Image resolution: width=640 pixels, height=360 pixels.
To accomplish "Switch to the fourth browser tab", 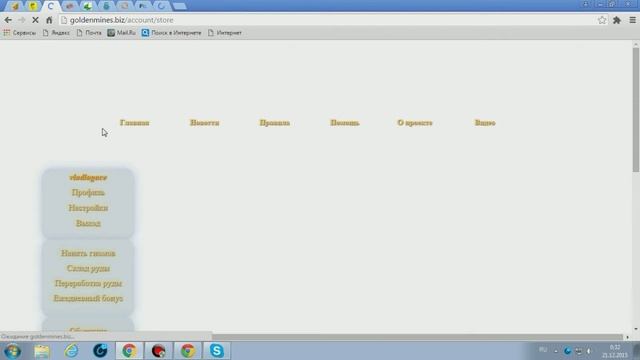I will click(x=69, y=6).
